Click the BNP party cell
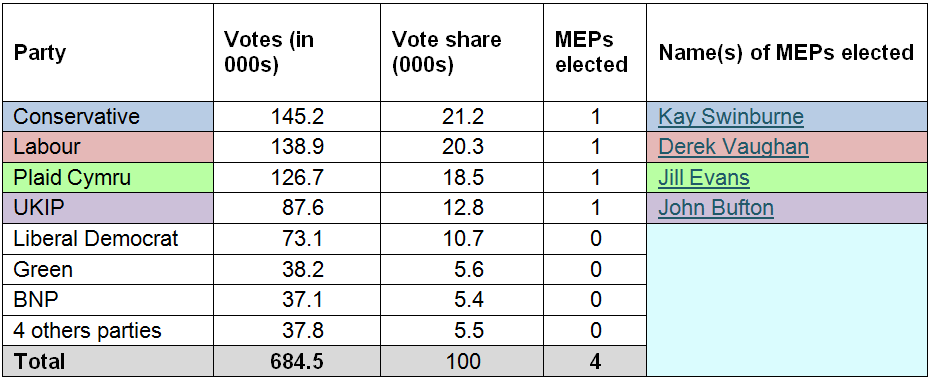This screenshot has height=384, width=934. pyautogui.click(x=108, y=300)
